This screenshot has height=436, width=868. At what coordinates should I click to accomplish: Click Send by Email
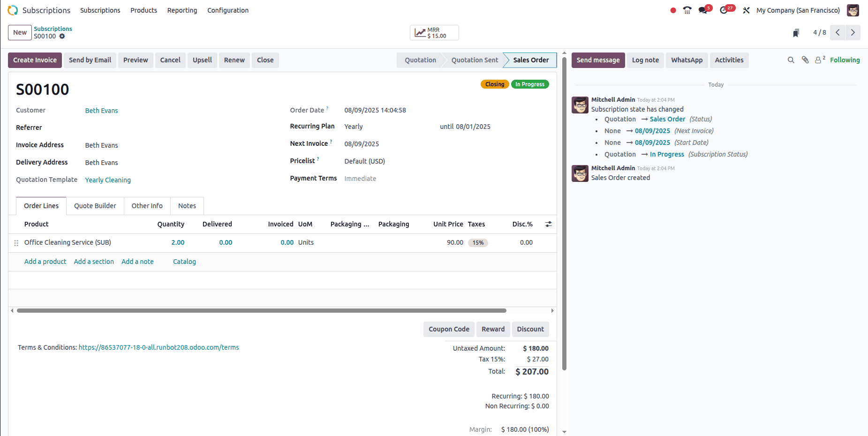pyautogui.click(x=90, y=60)
